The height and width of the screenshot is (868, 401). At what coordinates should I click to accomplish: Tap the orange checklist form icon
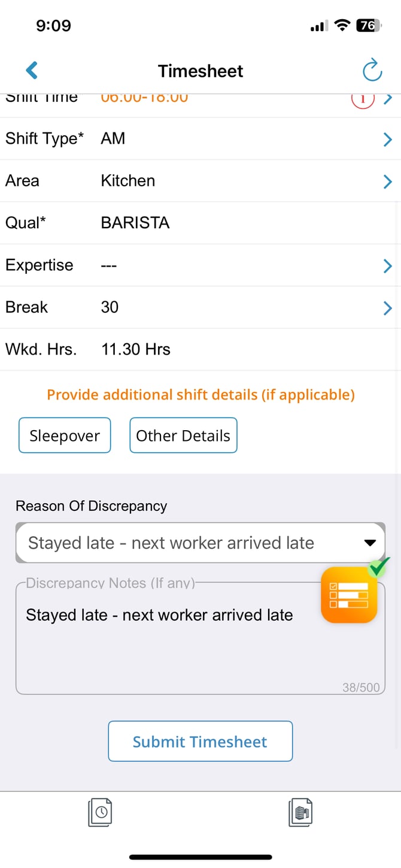(x=350, y=595)
